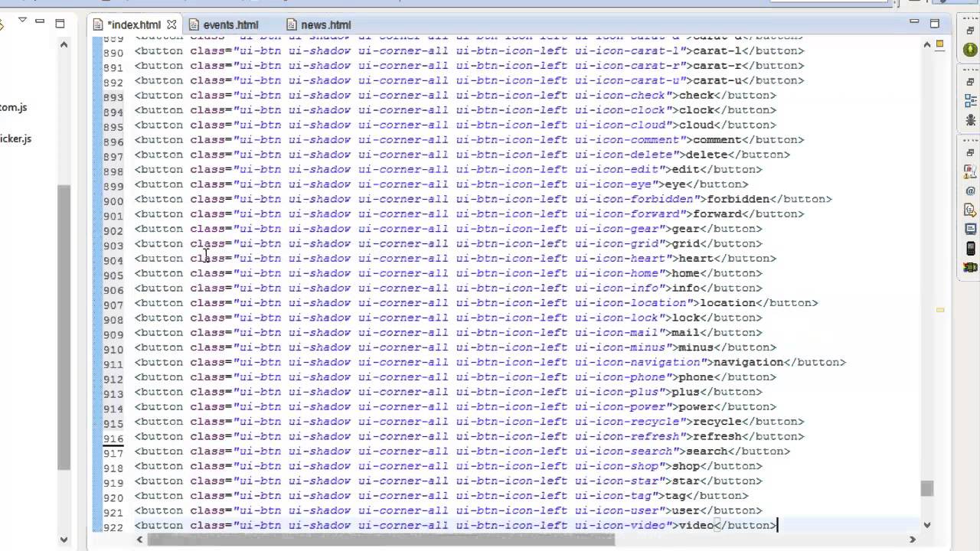Click the yellow warning marker in overview ruler
Screen dimensions: 980x551
[940, 310]
